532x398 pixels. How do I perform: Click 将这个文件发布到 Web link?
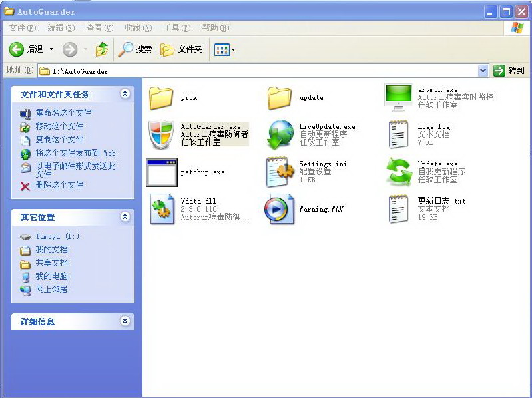click(75, 153)
